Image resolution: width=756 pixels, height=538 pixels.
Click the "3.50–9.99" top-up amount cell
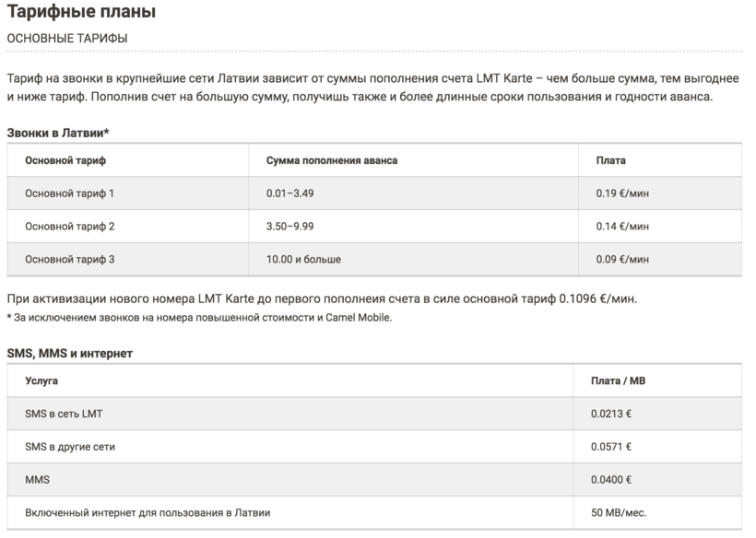(291, 226)
